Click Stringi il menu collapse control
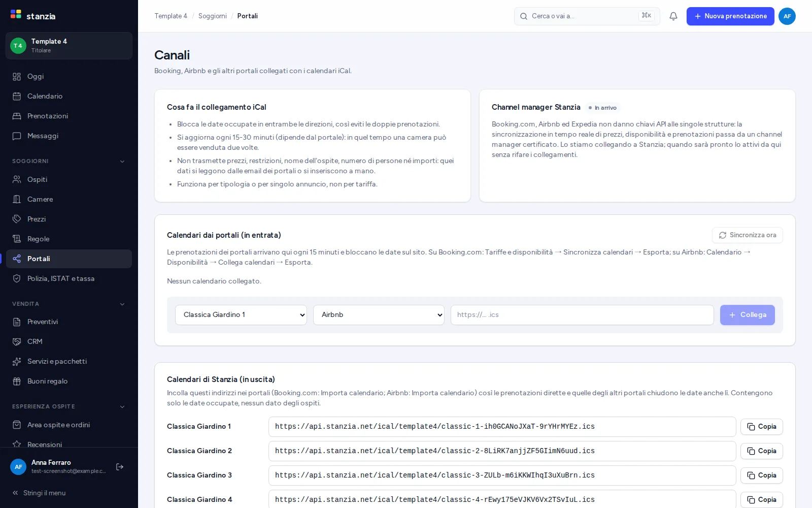 coord(39,493)
